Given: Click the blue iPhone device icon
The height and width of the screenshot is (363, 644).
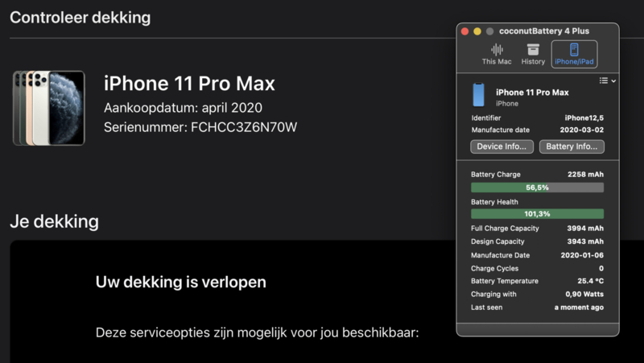Looking at the screenshot, I should coord(478,95).
